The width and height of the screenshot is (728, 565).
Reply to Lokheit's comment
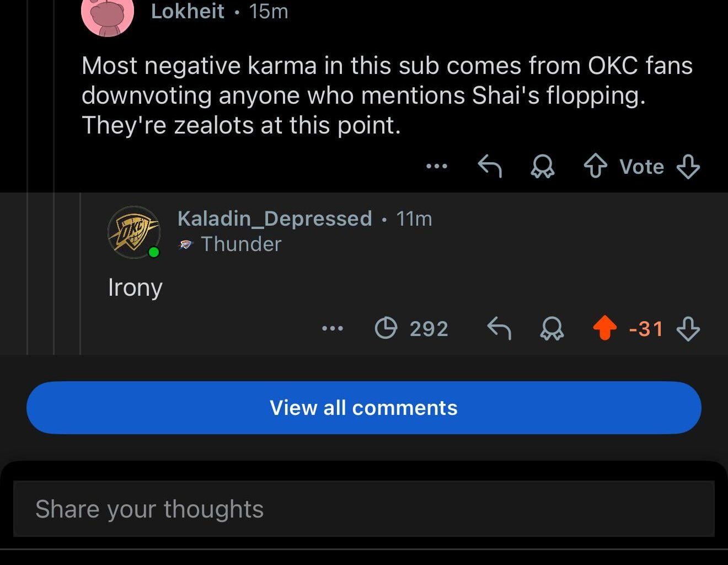coord(490,166)
